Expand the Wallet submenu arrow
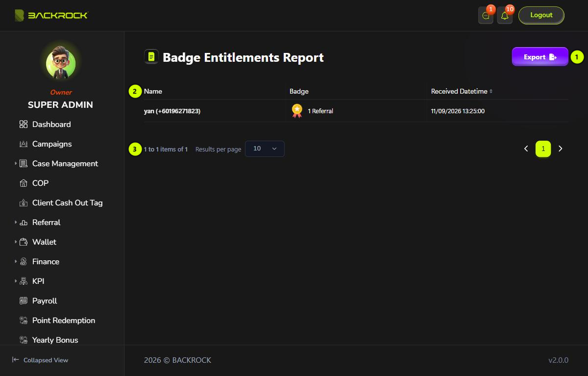 (16, 242)
